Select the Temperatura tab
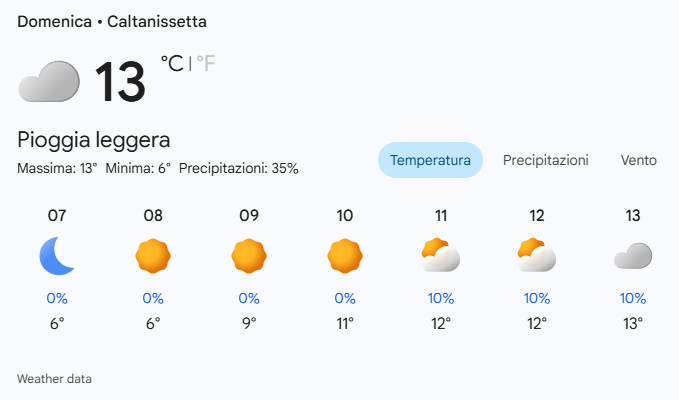Viewport: 679px width, 400px height. 430,160
